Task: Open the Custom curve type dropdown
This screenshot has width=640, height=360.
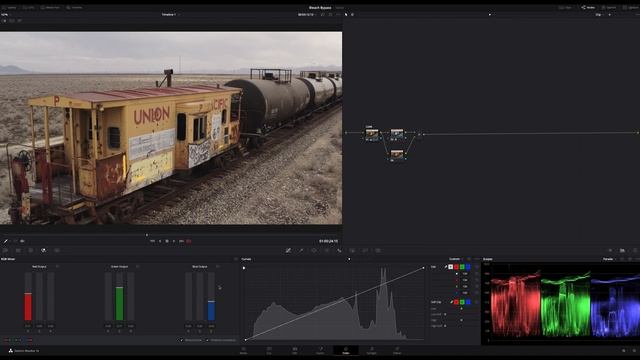Action: (456, 259)
